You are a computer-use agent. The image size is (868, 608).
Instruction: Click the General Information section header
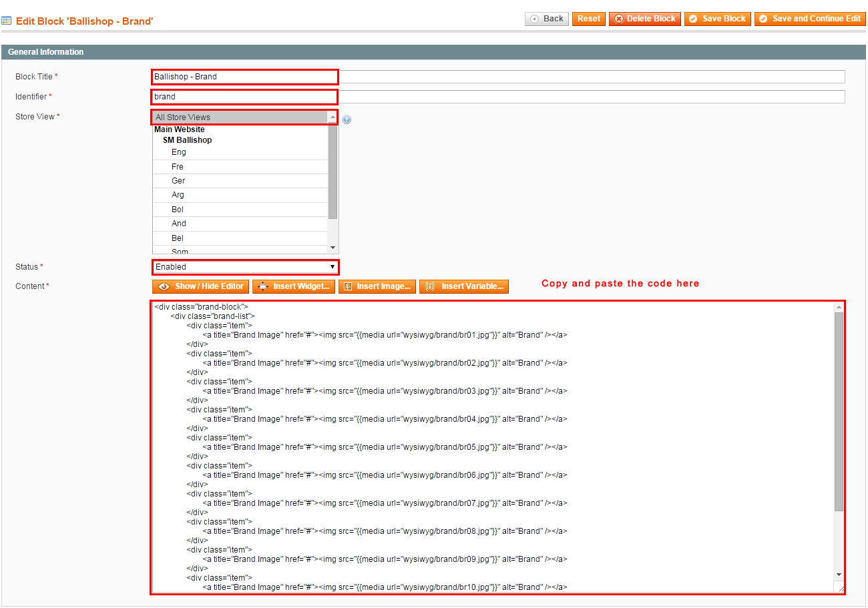coord(433,52)
